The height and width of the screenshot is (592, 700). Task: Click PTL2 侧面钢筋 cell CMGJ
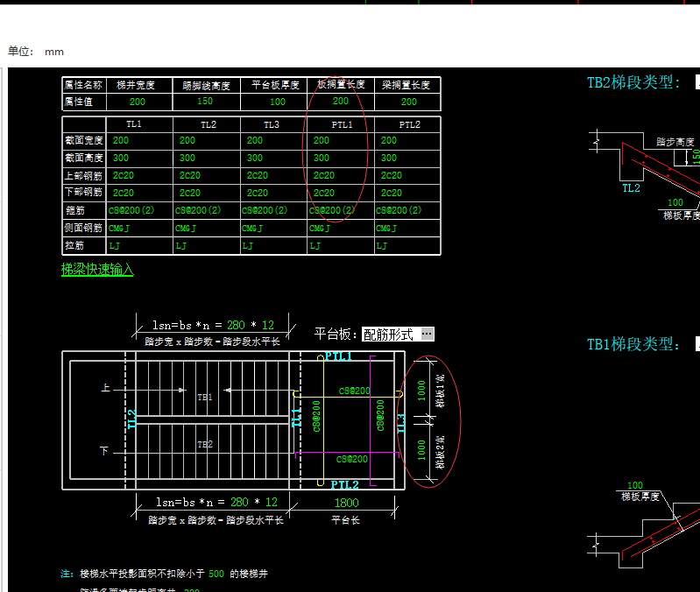[386, 229]
